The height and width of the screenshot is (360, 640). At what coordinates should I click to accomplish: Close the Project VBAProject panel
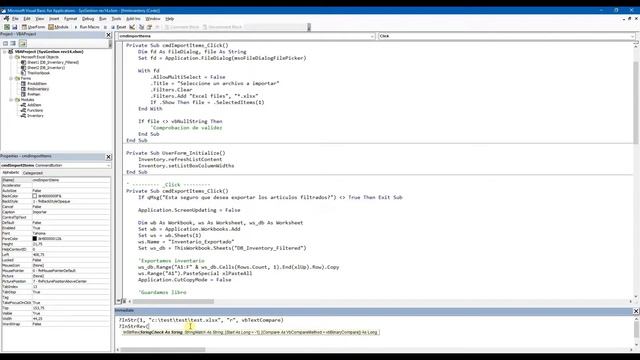point(109,35)
